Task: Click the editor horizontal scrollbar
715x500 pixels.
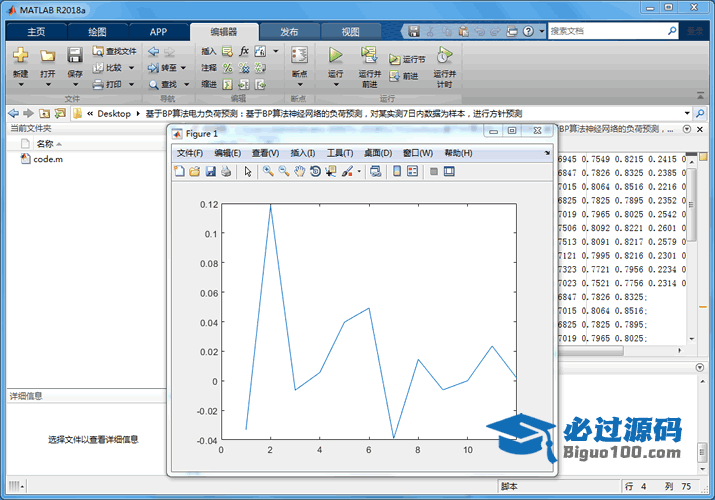Action: pyautogui.click(x=591, y=351)
